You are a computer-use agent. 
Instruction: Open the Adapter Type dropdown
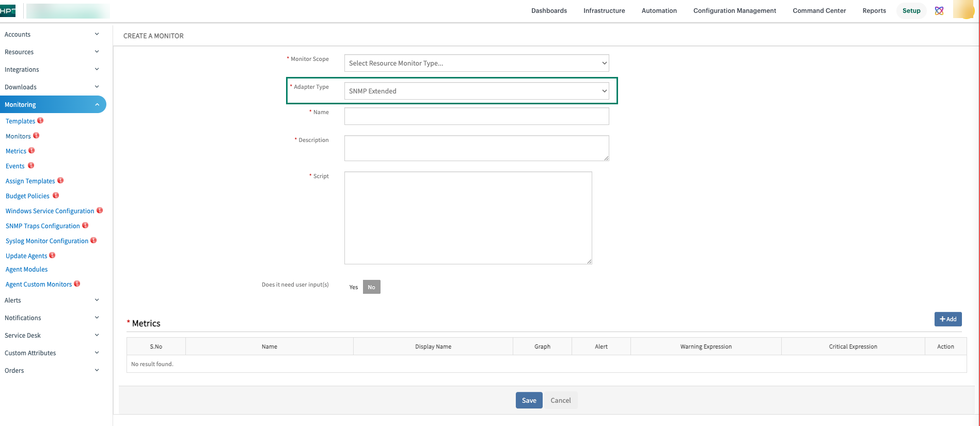pyautogui.click(x=476, y=91)
